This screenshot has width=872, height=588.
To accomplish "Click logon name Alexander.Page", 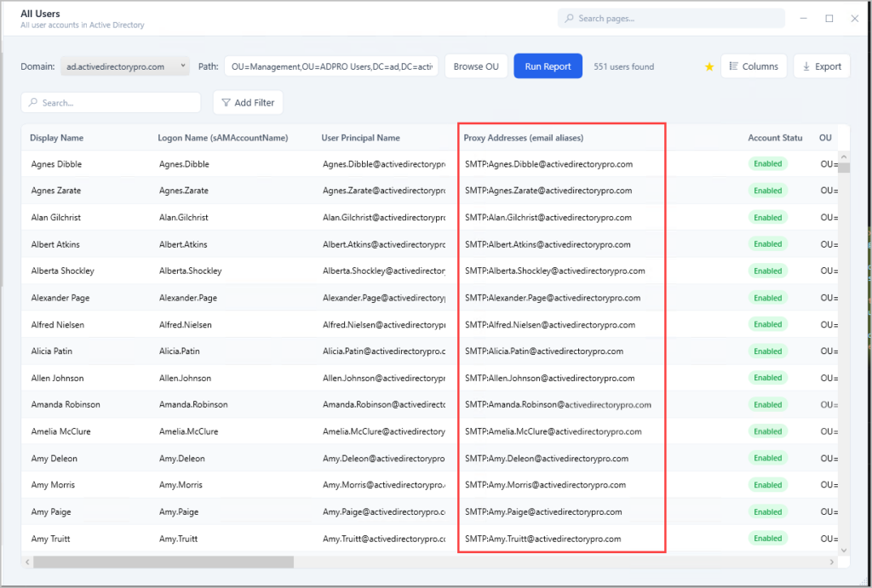I will tap(188, 298).
